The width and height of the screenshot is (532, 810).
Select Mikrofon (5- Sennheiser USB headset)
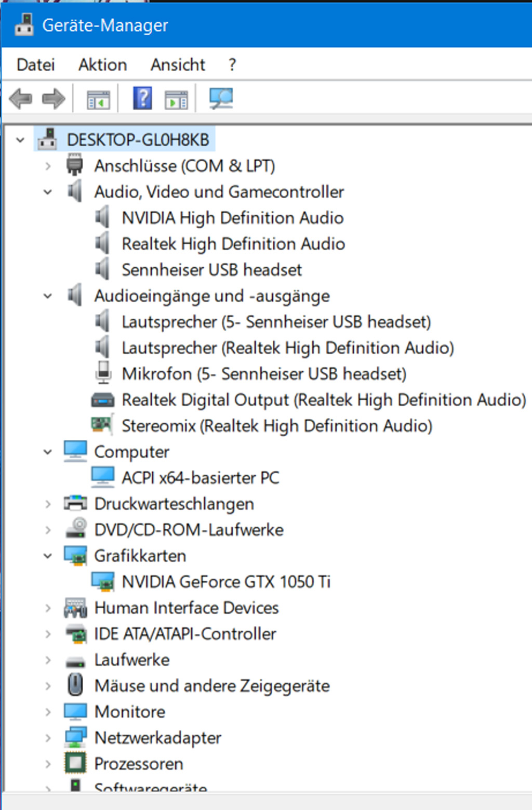[x=264, y=374]
